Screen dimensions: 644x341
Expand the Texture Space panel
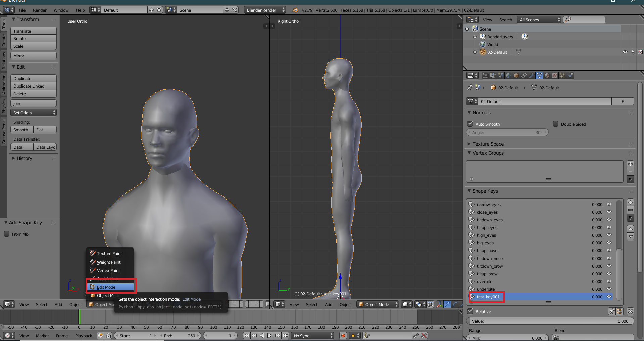488,144
